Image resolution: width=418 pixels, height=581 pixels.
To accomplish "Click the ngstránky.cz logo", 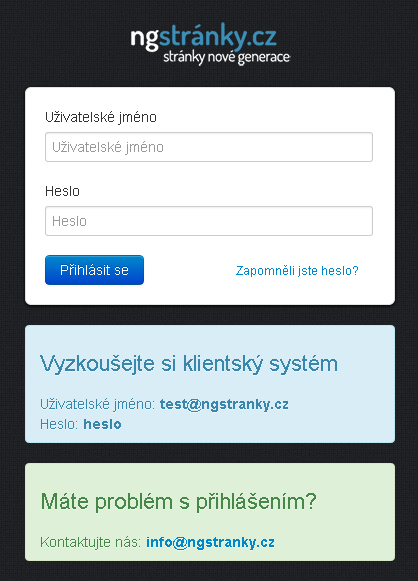I will point(209,44).
